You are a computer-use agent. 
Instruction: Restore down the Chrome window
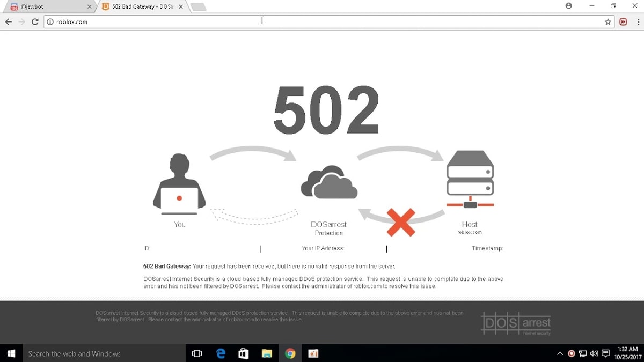613,6
